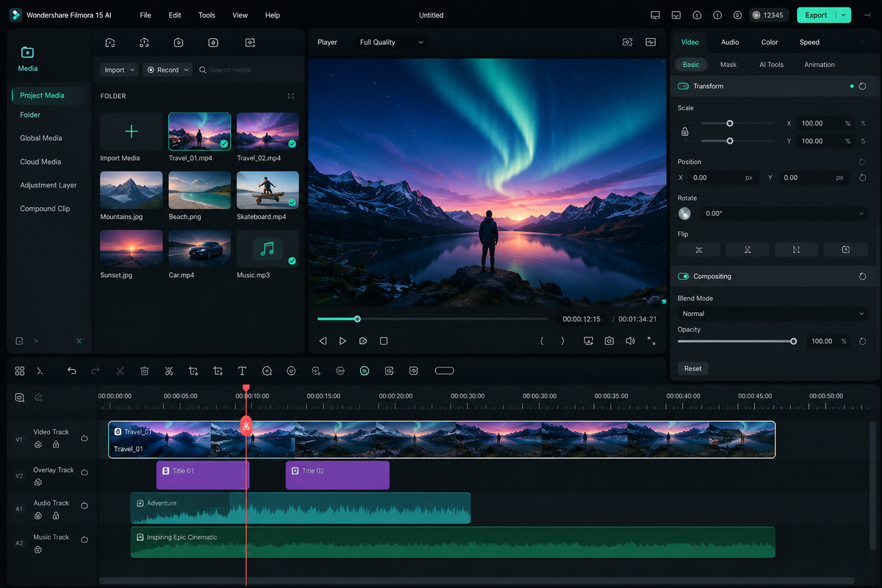Screen dimensions: 882x588
Task: Click the Stop square in the player
Action: click(384, 341)
